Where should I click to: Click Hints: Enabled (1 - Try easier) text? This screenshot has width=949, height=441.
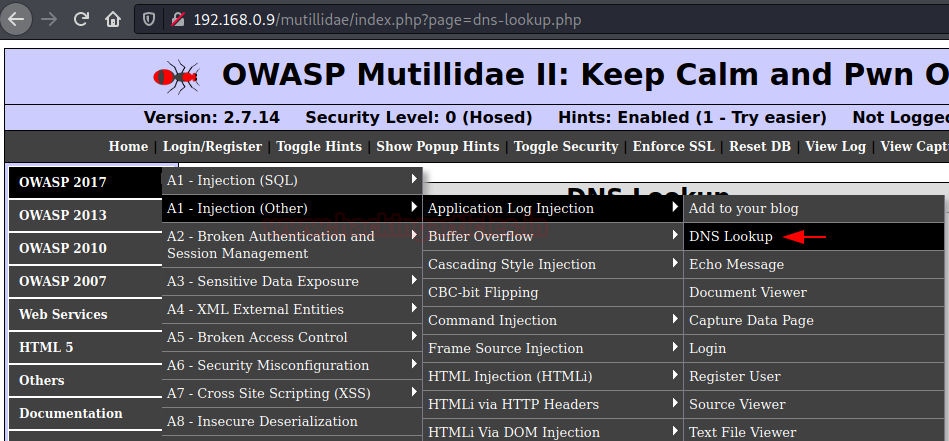point(692,117)
